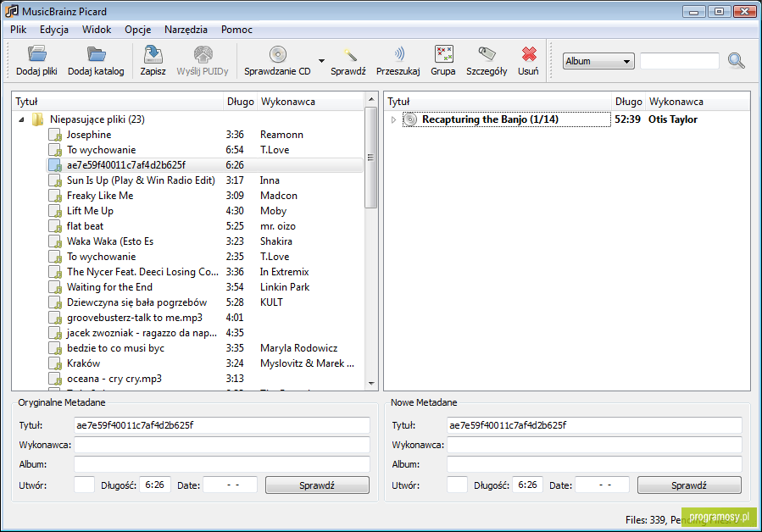Click the original Wykonawca input field
The height and width of the screenshot is (532, 762).
pyautogui.click(x=222, y=445)
